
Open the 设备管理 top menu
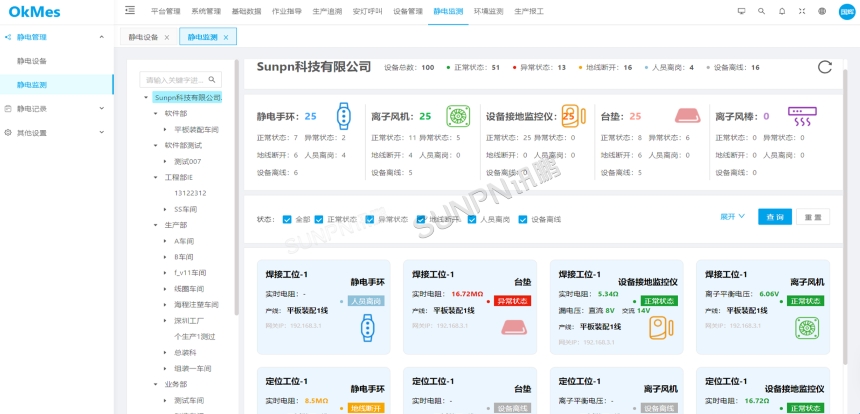[408, 11]
